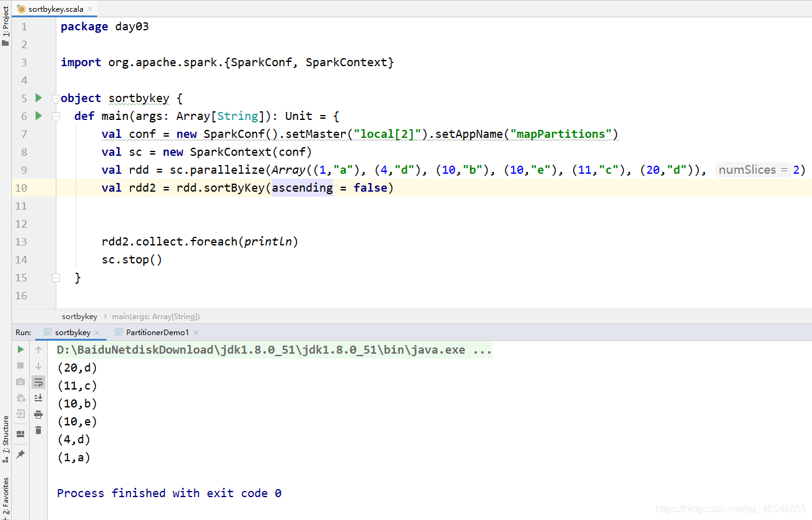This screenshot has height=520, width=812.
Task: Click console output line (11,c)
Action: coord(77,386)
